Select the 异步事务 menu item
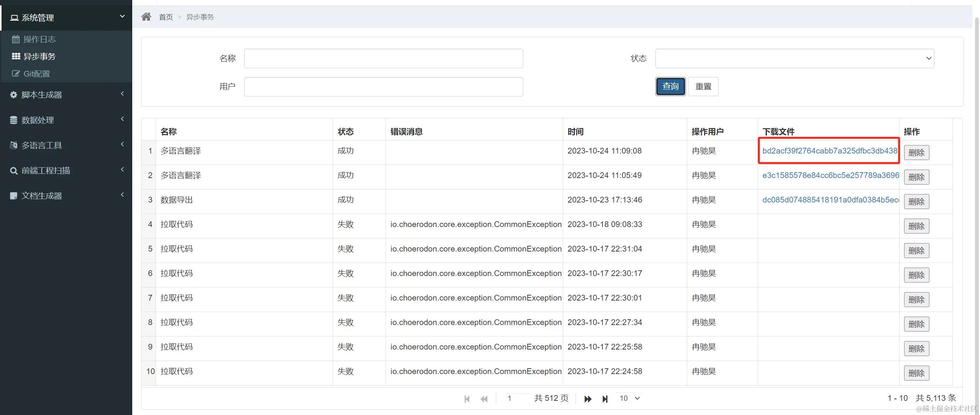 [39, 56]
